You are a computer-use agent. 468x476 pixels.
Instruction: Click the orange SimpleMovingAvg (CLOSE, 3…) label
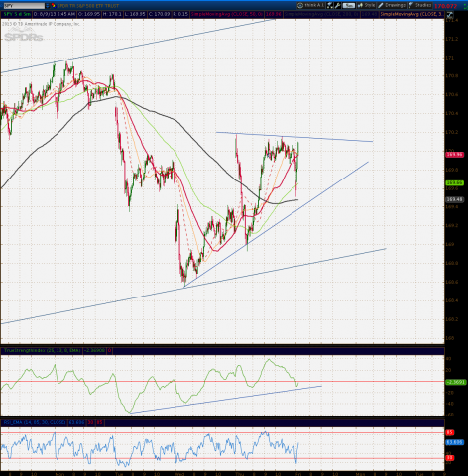tap(411, 14)
